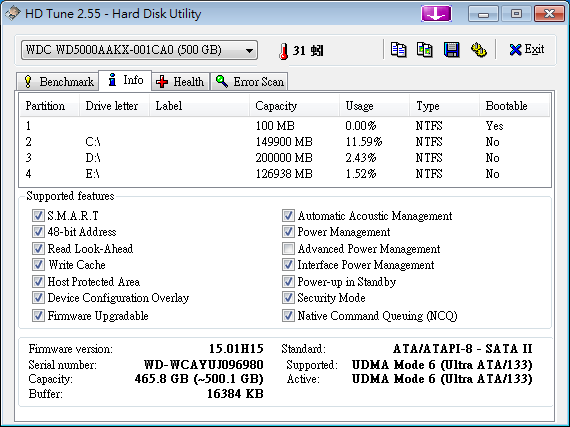This screenshot has width=570, height=427.
Task: Click the 465.8 GB capacity value
Action: (199, 379)
